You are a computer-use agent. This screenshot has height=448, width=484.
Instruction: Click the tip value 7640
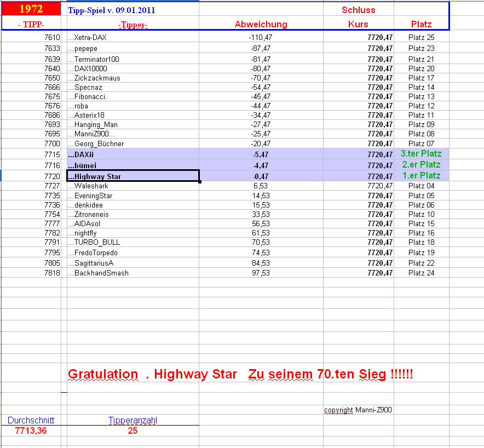52,68
